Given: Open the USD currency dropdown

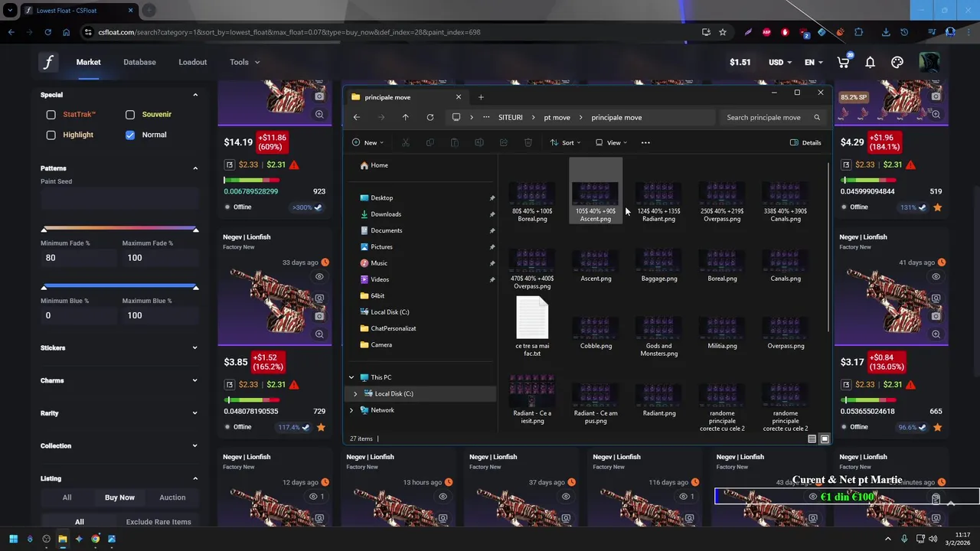Looking at the screenshot, I should (x=780, y=62).
